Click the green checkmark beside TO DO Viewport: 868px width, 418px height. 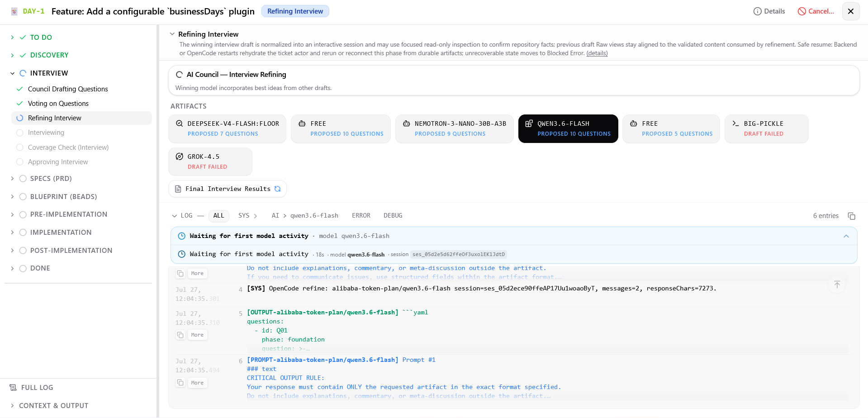click(23, 38)
